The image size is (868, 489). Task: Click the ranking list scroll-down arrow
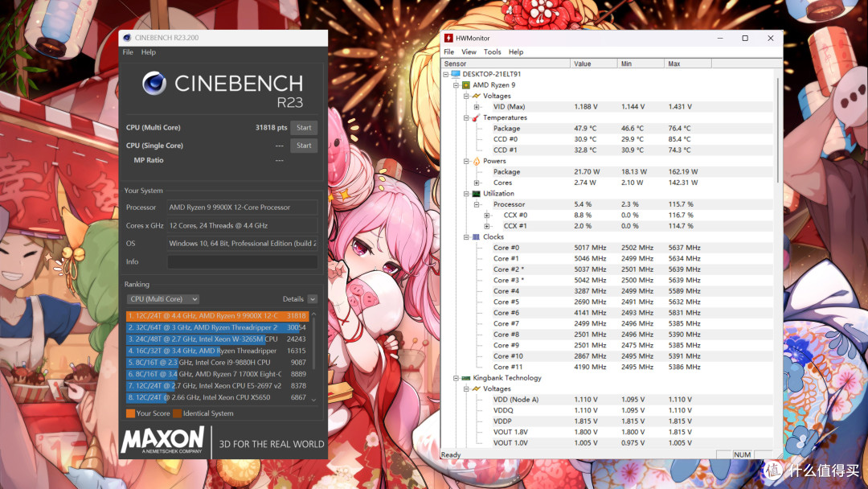[x=314, y=400]
